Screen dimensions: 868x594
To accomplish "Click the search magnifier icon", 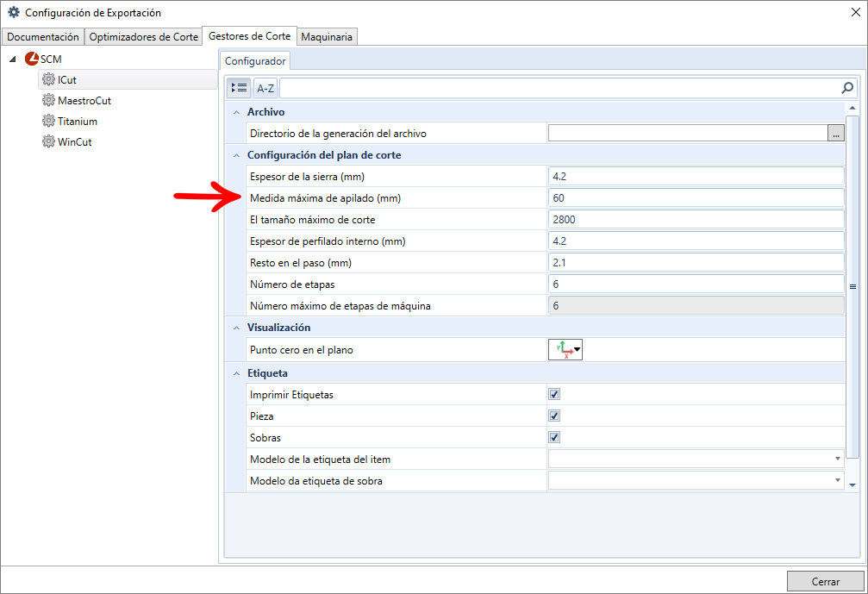I will tap(847, 87).
